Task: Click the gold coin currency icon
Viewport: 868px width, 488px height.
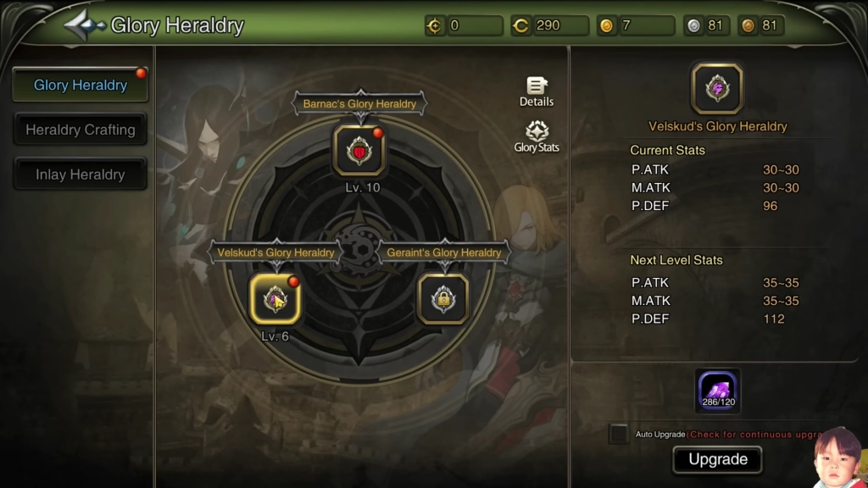Action: point(607,25)
